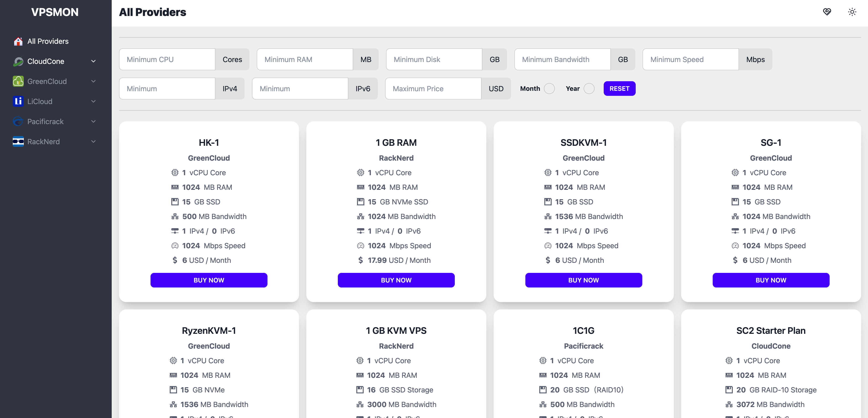The width and height of the screenshot is (868, 418).
Task: Click the CPU icon on 1 GB RAM card
Action: point(360,173)
